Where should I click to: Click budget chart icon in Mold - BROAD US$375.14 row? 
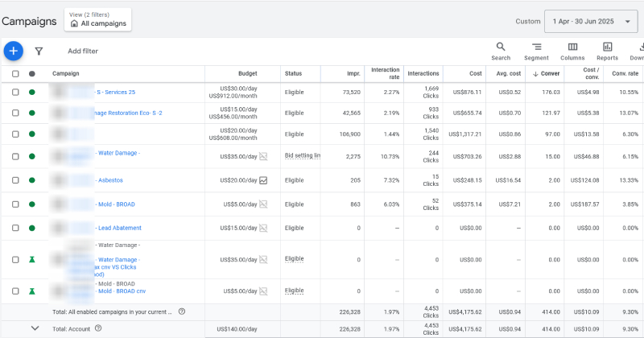[x=263, y=204]
